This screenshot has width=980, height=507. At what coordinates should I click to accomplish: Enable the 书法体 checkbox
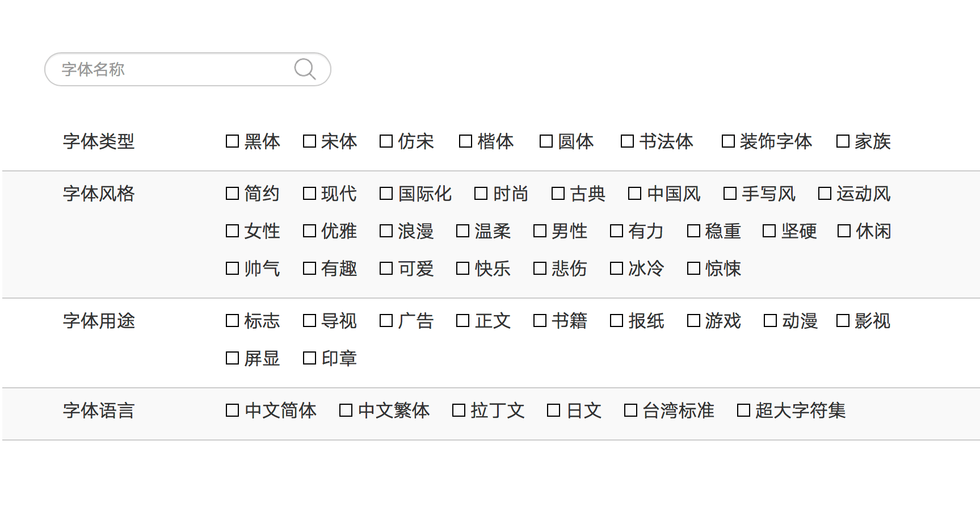pyautogui.click(x=627, y=141)
